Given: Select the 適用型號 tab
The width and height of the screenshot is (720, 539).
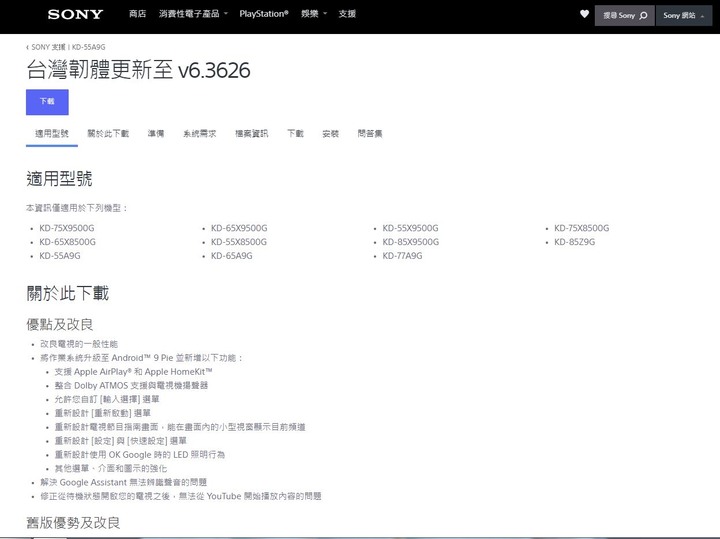Looking at the screenshot, I should click(x=52, y=134).
